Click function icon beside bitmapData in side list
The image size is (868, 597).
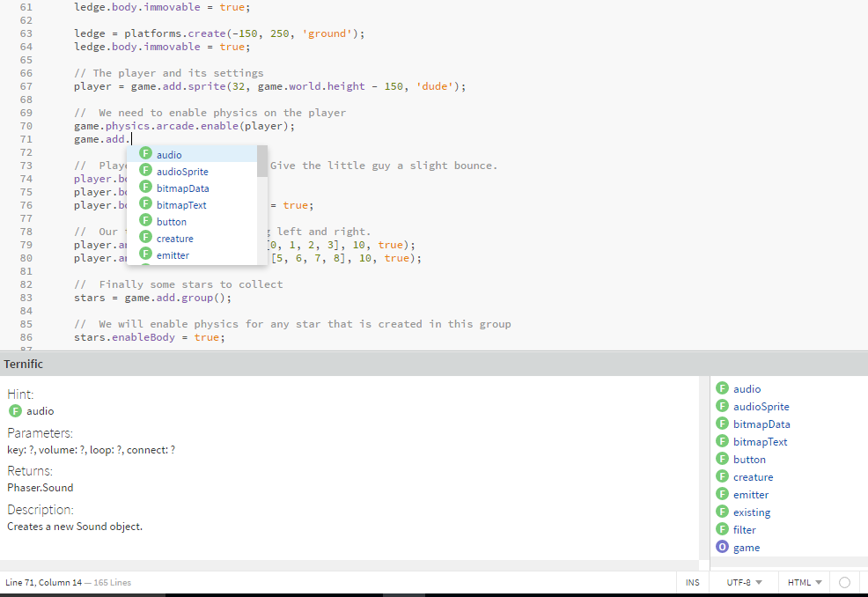(723, 424)
